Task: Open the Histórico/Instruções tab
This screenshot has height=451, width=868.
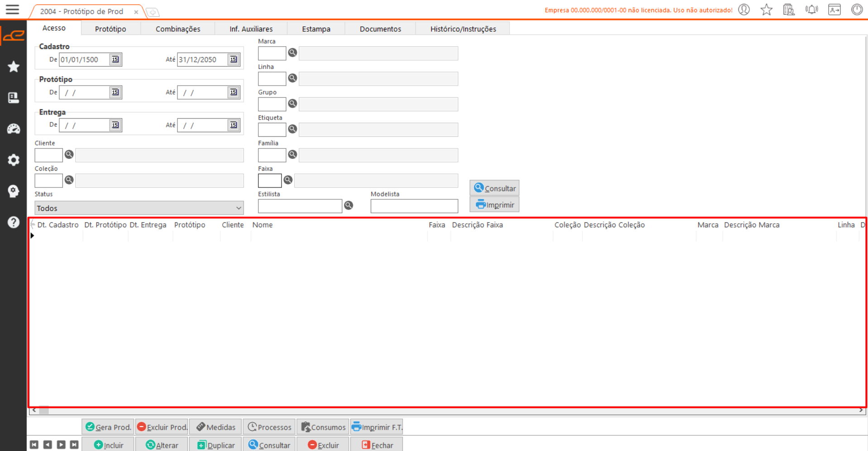Action: point(463,29)
